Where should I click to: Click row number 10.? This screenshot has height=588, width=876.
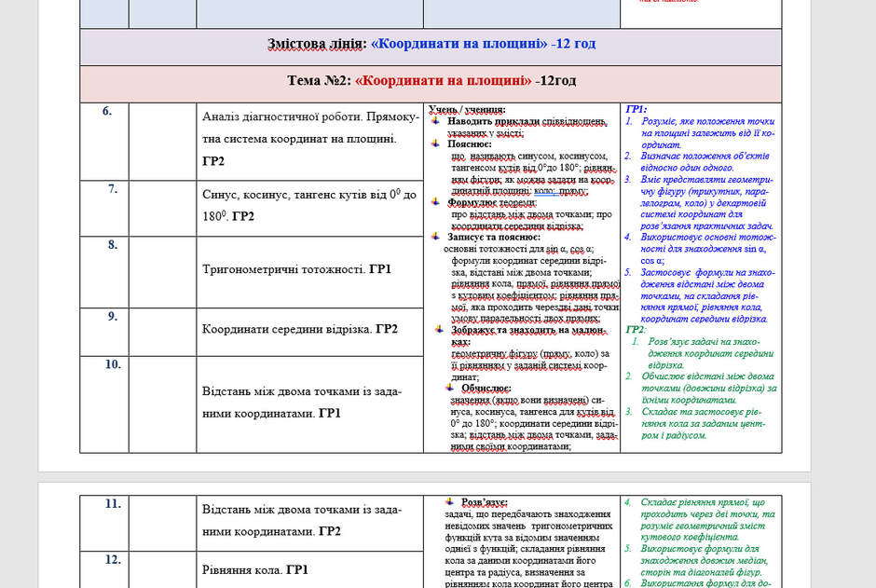point(113,364)
